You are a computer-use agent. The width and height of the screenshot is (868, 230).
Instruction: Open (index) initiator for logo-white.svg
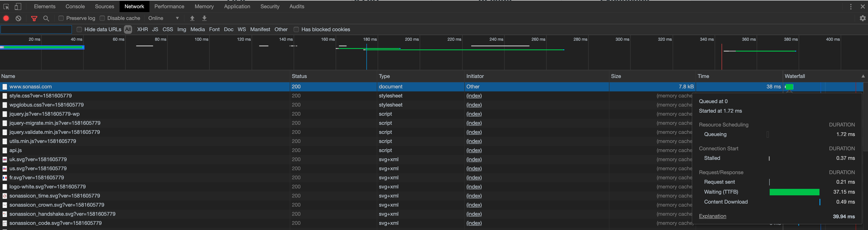tap(474, 186)
